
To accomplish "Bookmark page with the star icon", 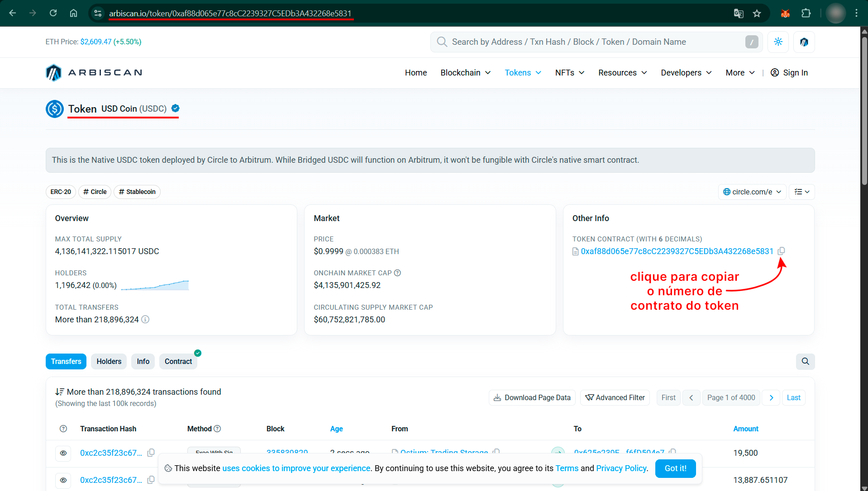I will click(x=757, y=13).
